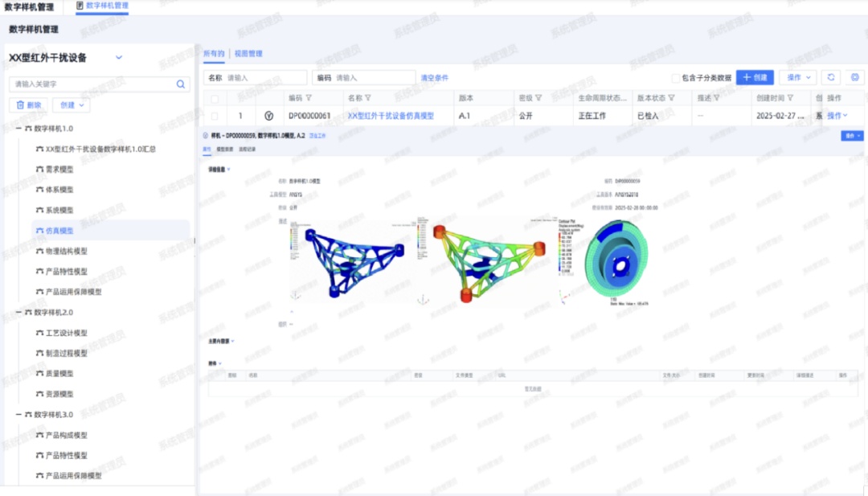Open the XX型红外干扰设备仿真模型 link

pos(391,116)
